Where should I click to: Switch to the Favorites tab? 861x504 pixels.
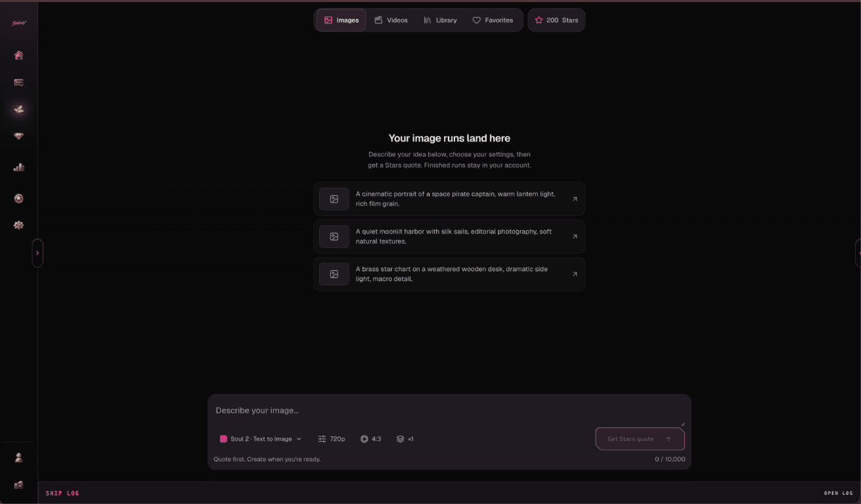493,20
